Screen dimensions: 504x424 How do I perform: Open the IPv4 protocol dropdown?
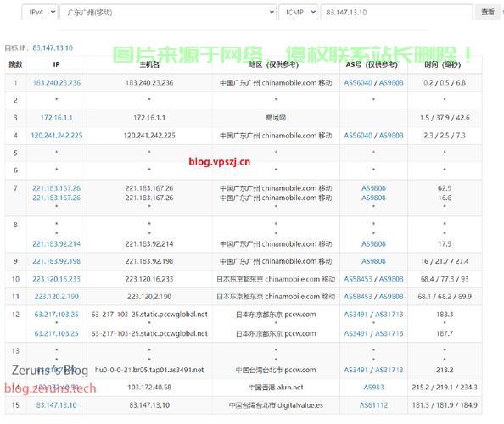click(40, 12)
